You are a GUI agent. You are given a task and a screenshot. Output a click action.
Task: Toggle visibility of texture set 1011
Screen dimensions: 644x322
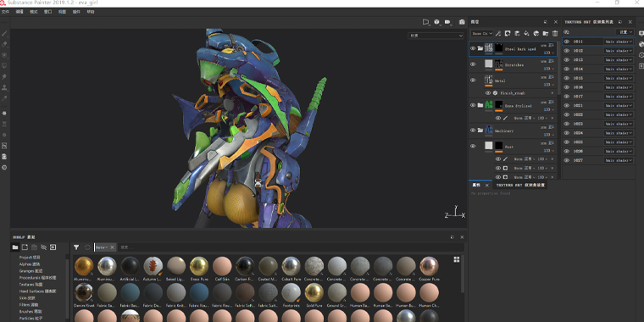pos(566,42)
